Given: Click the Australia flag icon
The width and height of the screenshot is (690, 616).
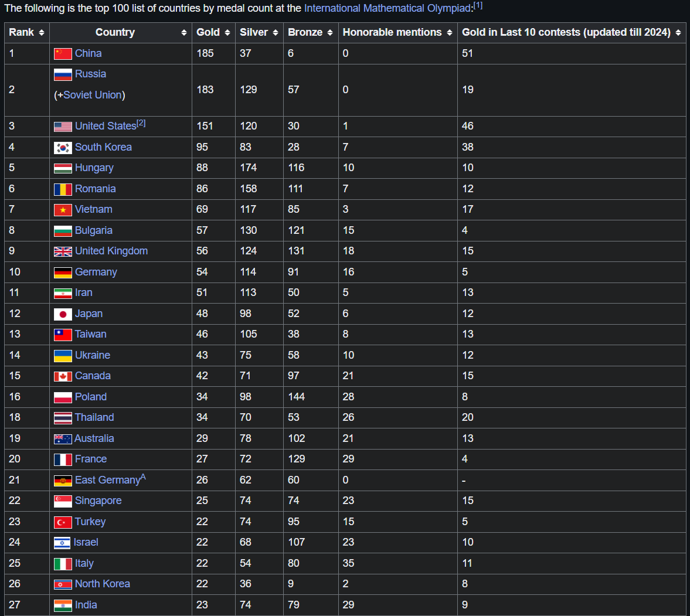Looking at the screenshot, I should [63, 439].
